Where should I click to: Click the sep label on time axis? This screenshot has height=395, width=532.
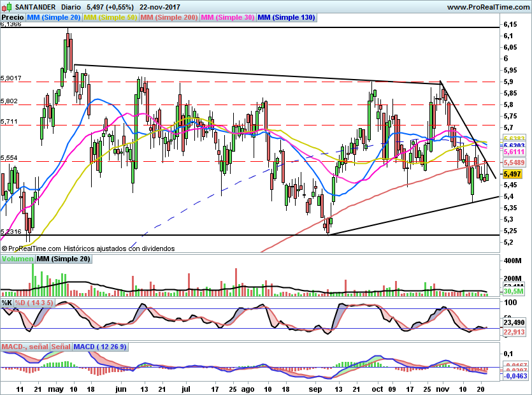(315, 389)
